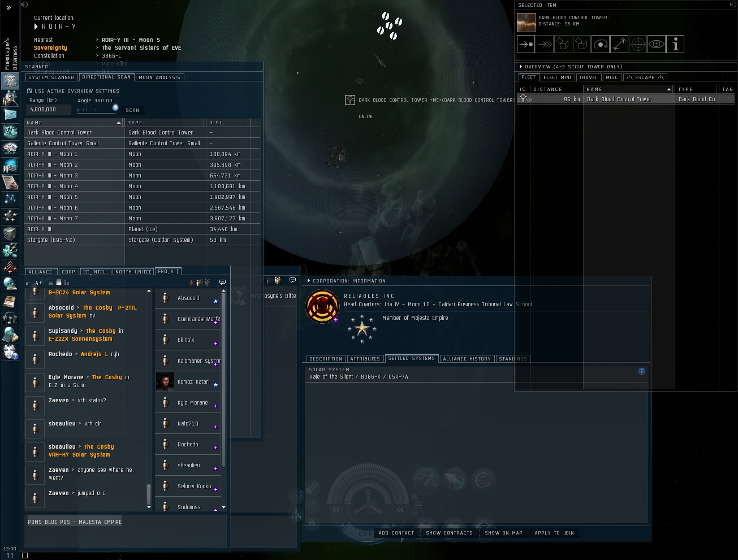
Task: Click the Add Contact button
Action: tap(396, 533)
